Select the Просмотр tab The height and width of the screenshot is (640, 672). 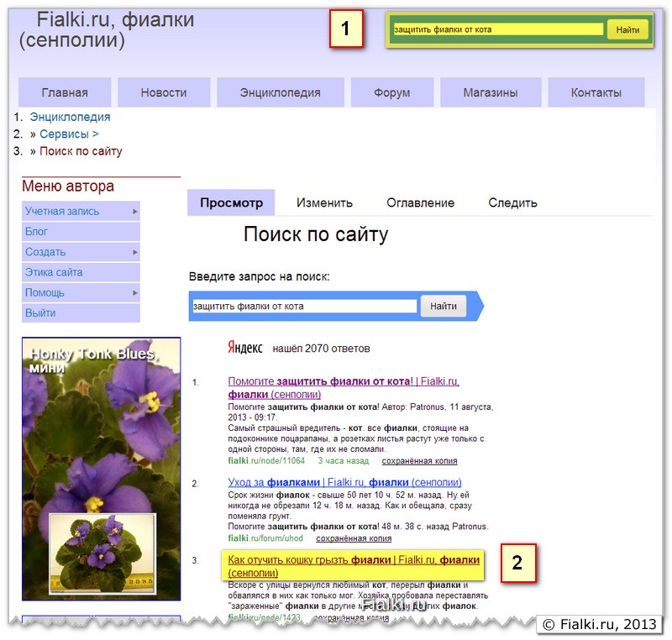click(x=231, y=202)
